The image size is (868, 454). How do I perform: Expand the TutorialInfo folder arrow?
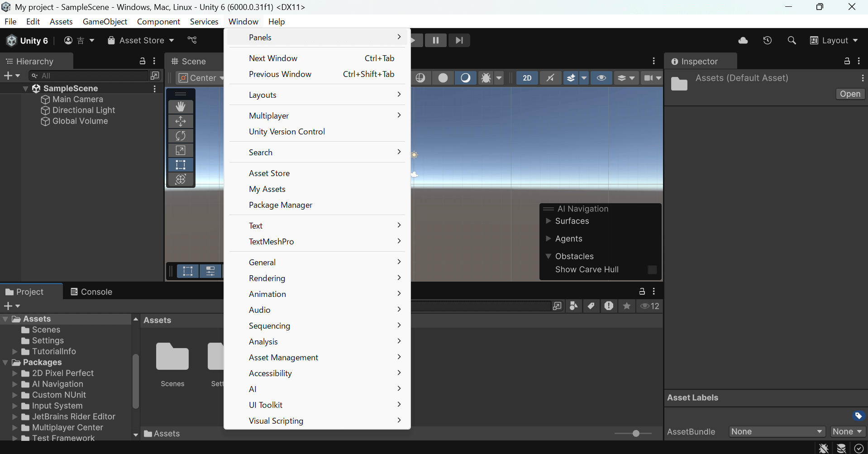coord(14,351)
